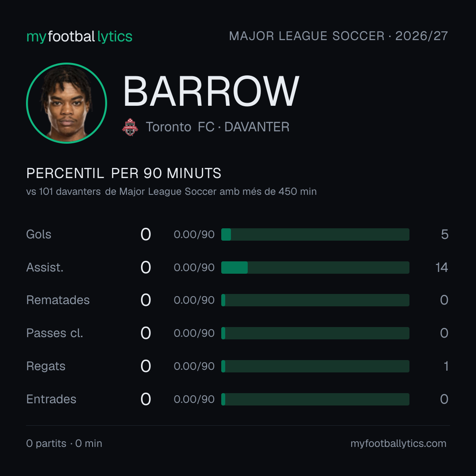Click the Toronto FC · DAVANTER text
Image resolution: width=476 pixels, height=476 pixels.
click(x=217, y=127)
